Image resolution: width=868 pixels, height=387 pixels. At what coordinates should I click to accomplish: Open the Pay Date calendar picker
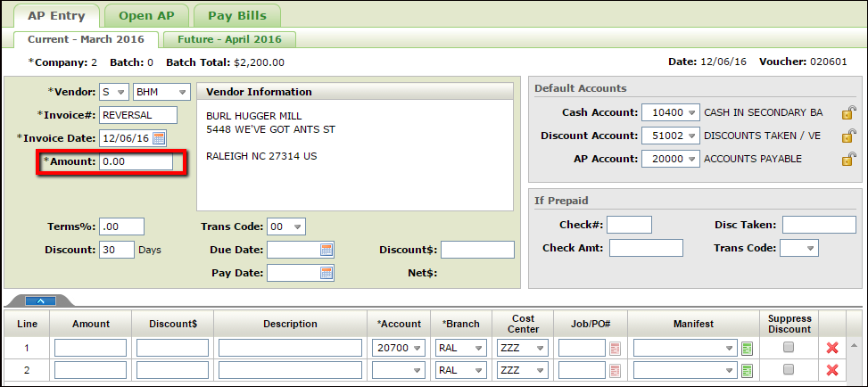click(x=327, y=273)
